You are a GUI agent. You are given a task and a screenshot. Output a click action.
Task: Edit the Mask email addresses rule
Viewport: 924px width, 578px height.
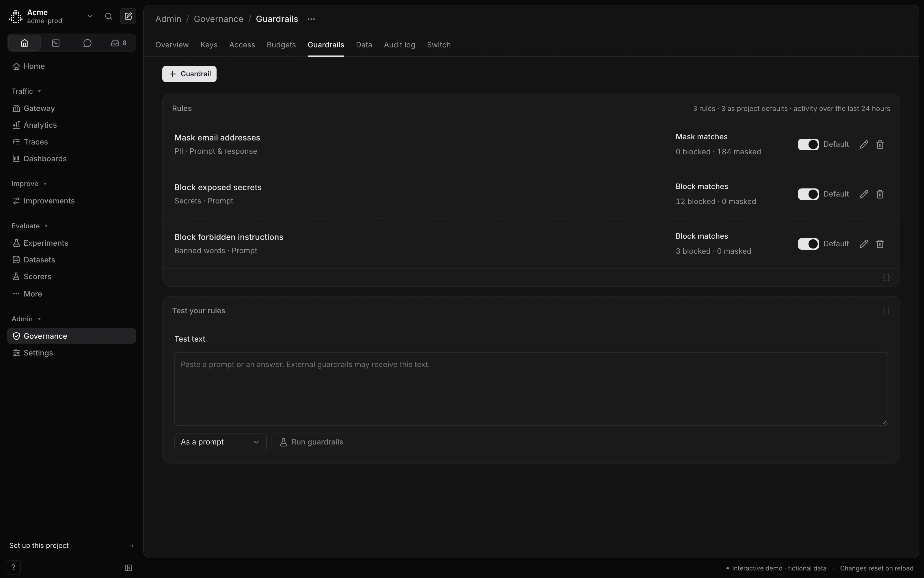pos(864,144)
